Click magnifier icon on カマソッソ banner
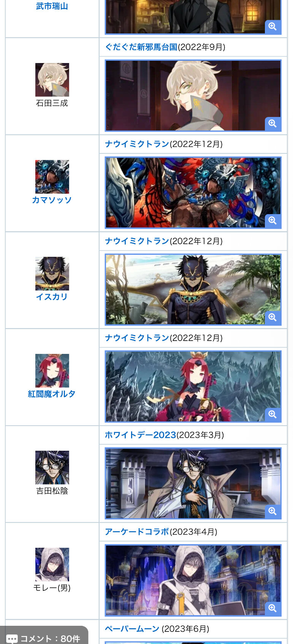The height and width of the screenshot is (644, 293). (x=272, y=220)
